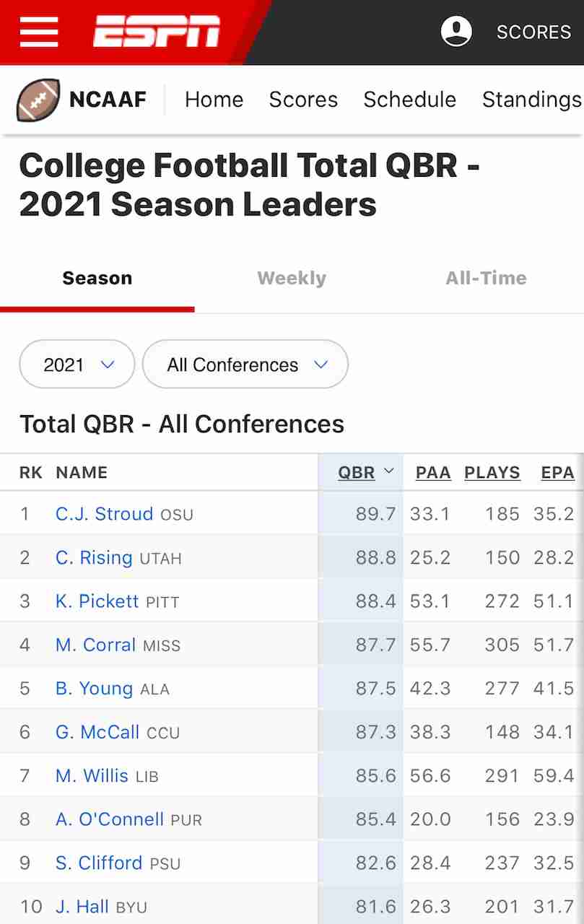Tap SCORES in the top header
584x924 pixels.
coord(533,32)
